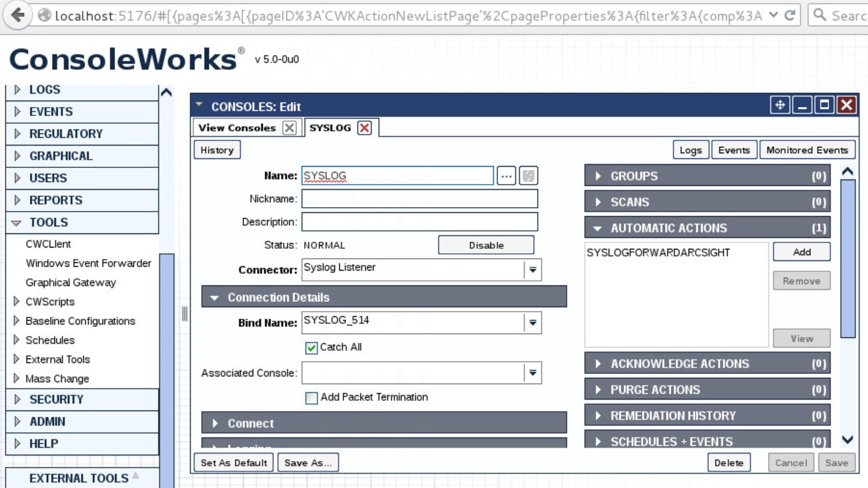Open the Name browse ellipsis button
This screenshot has height=488, width=868.
click(506, 176)
